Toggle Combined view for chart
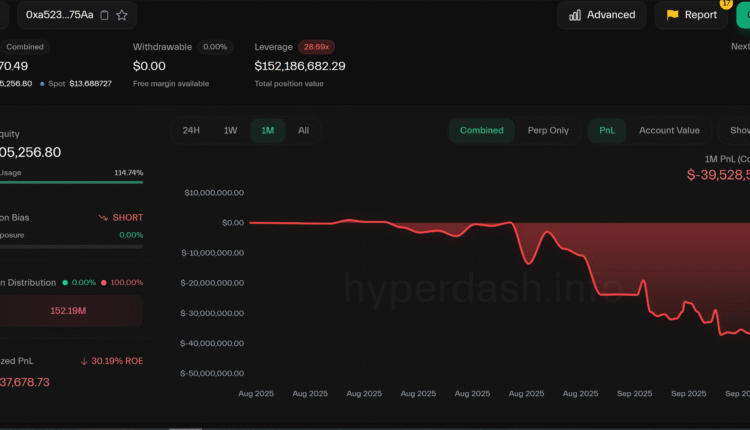Screen dimensions: 750x430 coord(481,130)
